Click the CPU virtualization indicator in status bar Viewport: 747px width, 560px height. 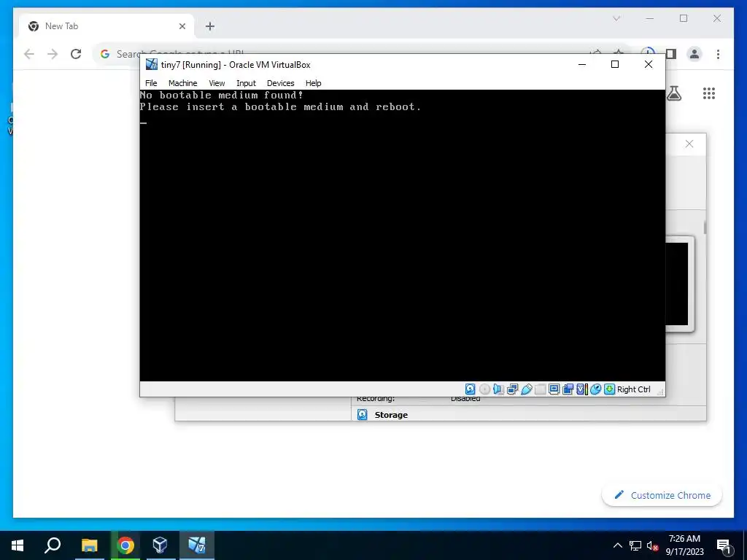point(581,389)
